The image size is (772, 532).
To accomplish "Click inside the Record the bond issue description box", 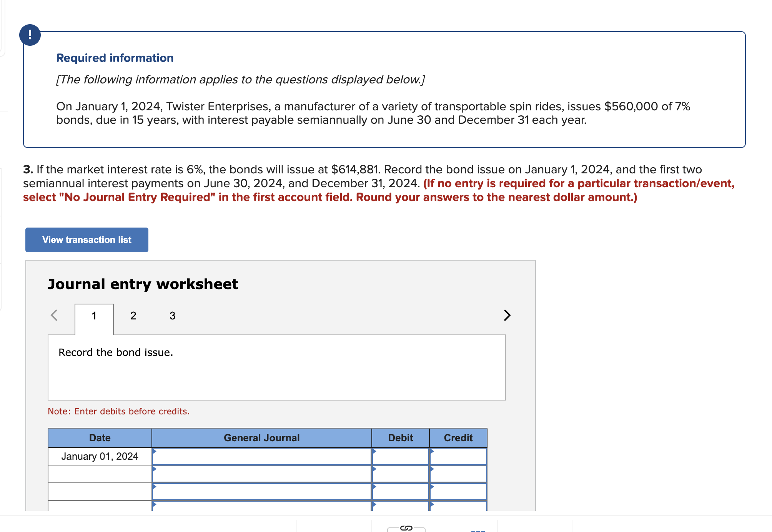I will (277, 365).
